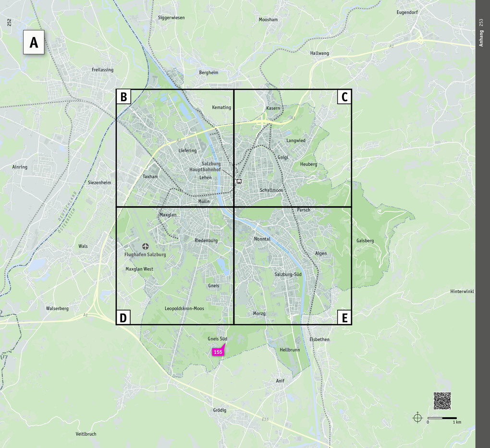The height and width of the screenshot is (448, 490).
Task: Click the Parsch label
Action: click(304, 210)
